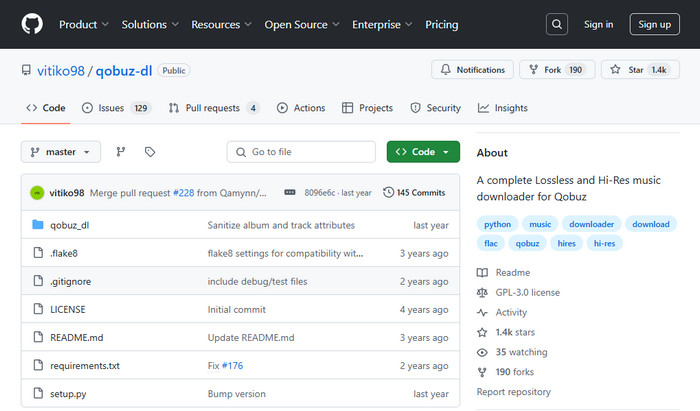The height and width of the screenshot is (411, 700).
Task: Open the 'Initial commit' message
Action: point(237,309)
